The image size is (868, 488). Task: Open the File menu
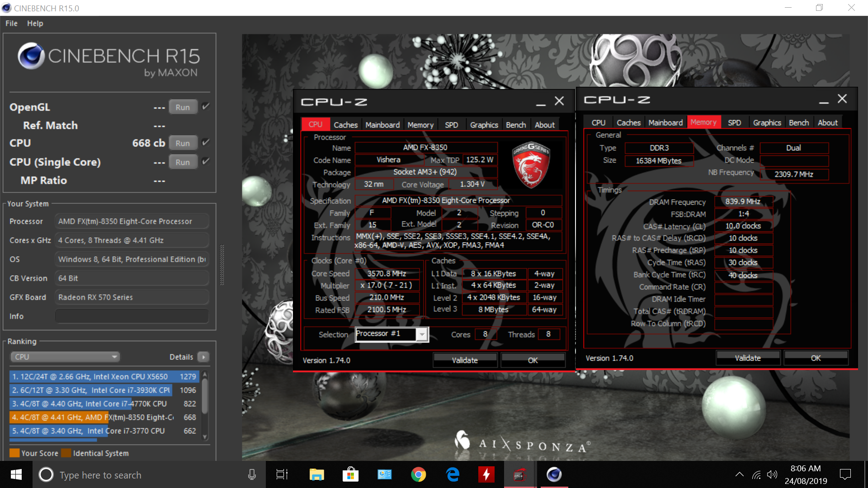pyautogui.click(x=11, y=23)
